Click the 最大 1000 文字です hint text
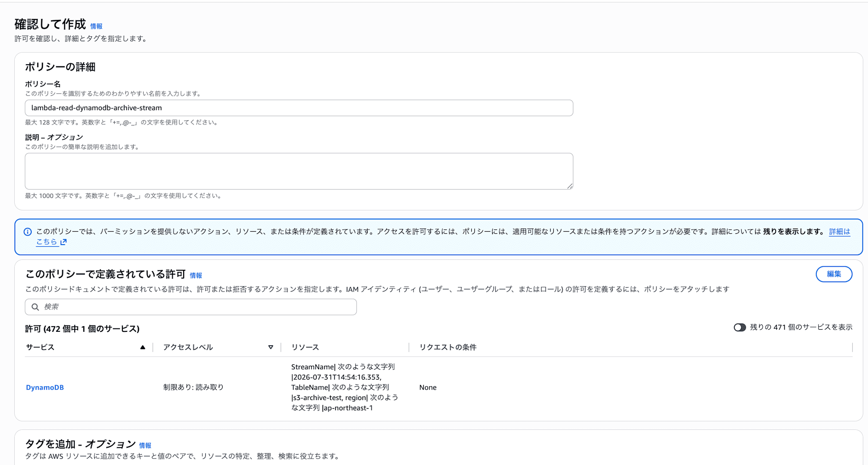This screenshot has width=868, height=465. pyautogui.click(x=124, y=196)
